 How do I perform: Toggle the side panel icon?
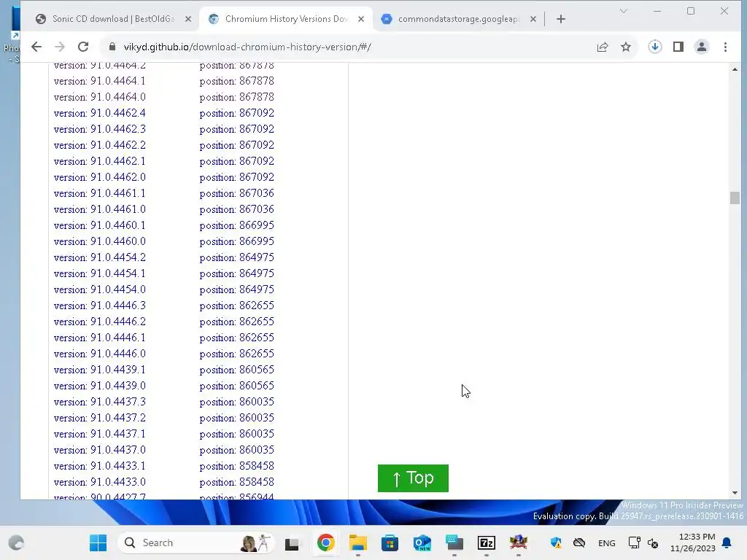click(678, 47)
